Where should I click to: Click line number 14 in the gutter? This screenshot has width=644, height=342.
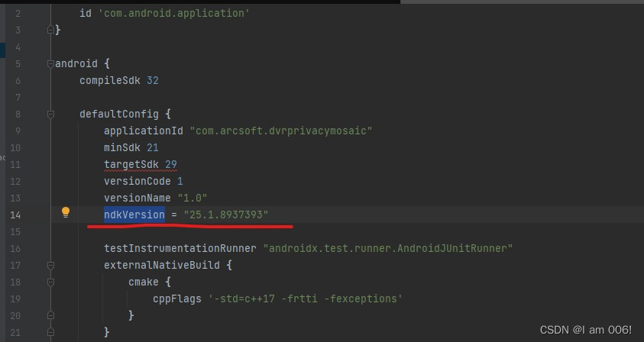point(15,215)
